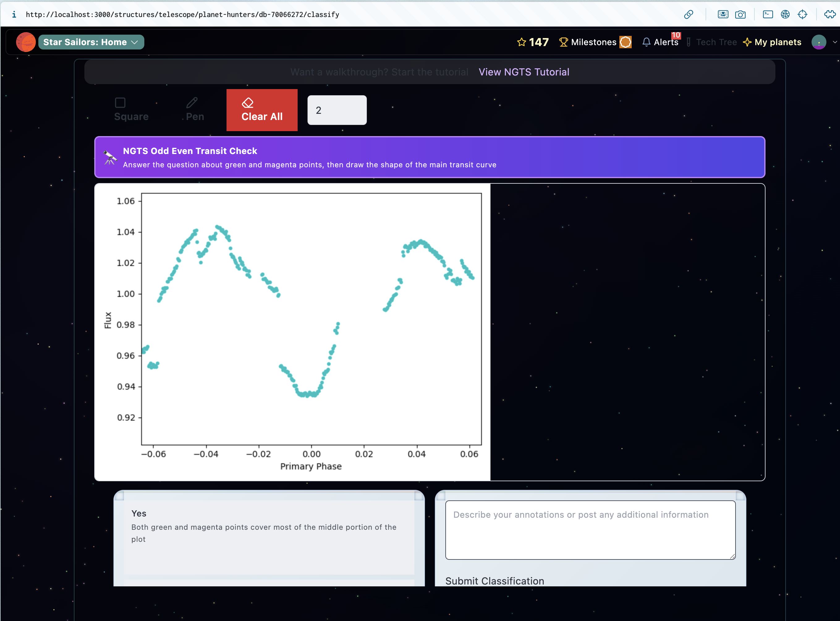The width and height of the screenshot is (840, 621).
Task: Expand the Star Sailors: Home dropdown
Action: 91,42
